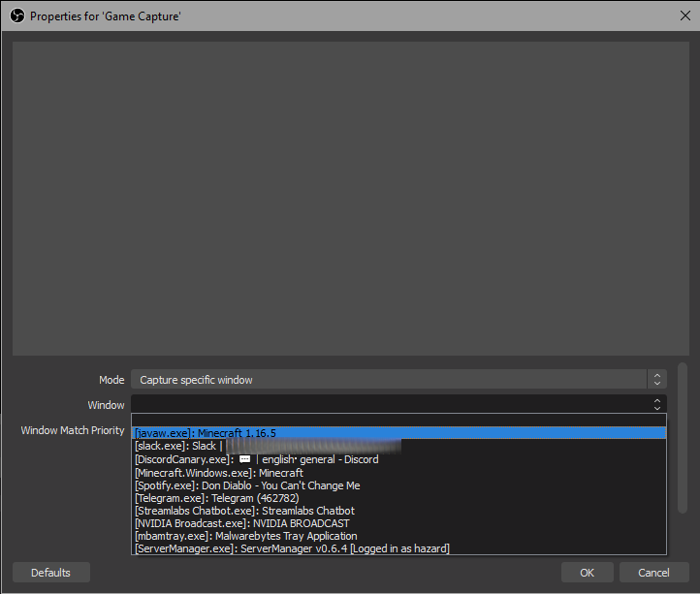Select NVIDIA Broadcast.exe entry
Image resolution: width=700 pixels, height=594 pixels.
click(x=398, y=523)
